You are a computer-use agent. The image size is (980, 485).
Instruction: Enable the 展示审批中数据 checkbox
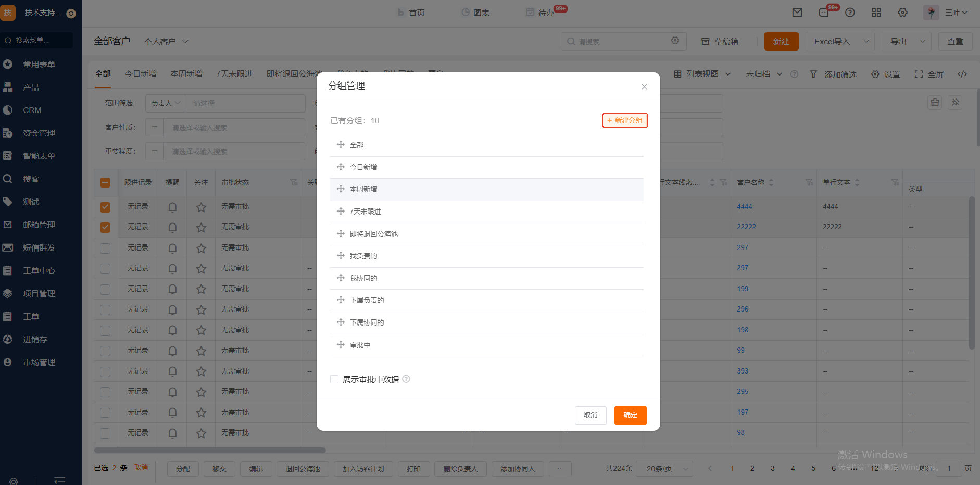[x=334, y=379]
